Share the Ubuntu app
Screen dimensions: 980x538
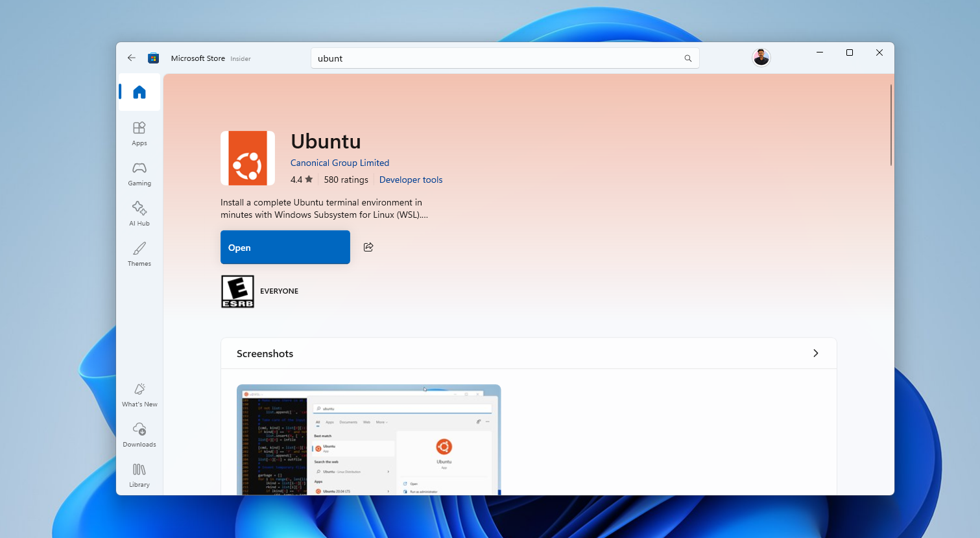(368, 247)
